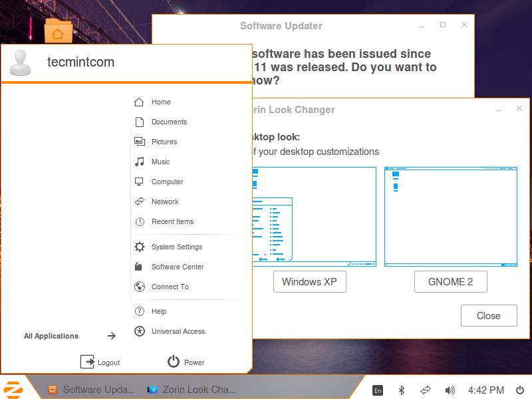
Task: Close Zorin Look Changer via title bar X
Action: click(519, 108)
